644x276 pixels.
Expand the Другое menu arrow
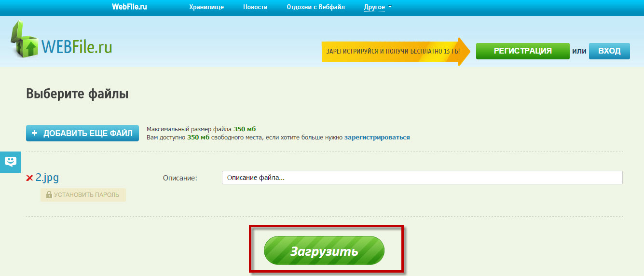point(390,7)
